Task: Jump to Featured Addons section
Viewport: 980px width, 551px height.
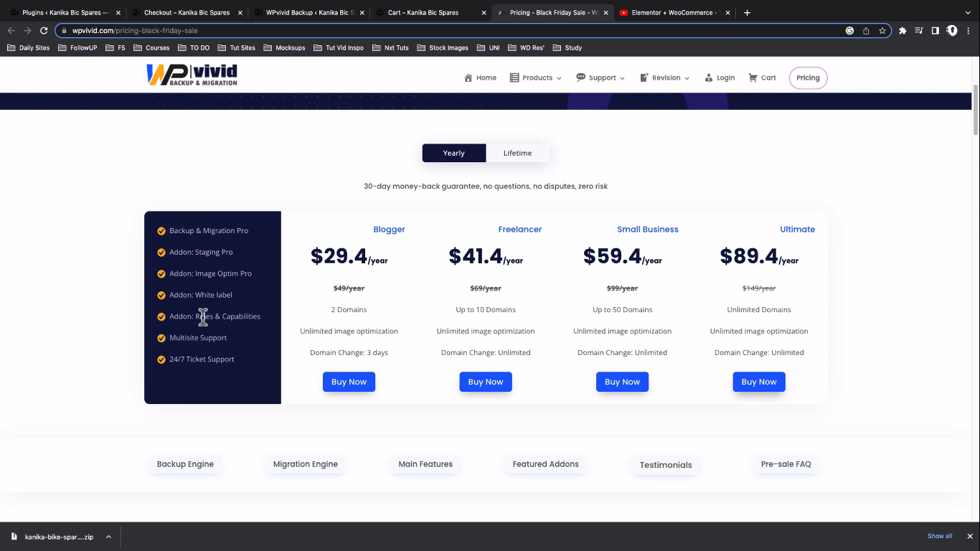Action: [x=545, y=464]
